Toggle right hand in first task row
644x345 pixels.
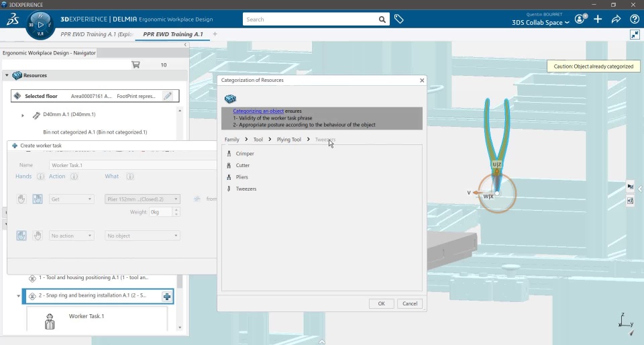[38, 199]
